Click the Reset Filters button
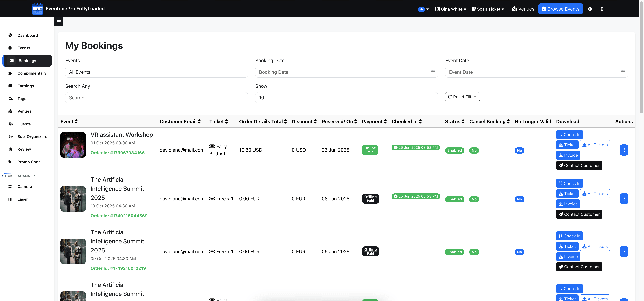The image size is (644, 301). tap(463, 97)
